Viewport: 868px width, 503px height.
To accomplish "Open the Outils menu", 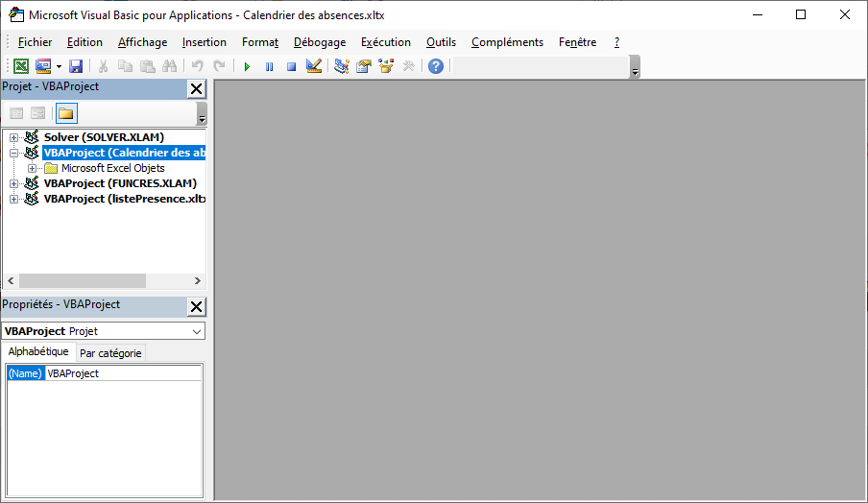I will click(x=441, y=42).
